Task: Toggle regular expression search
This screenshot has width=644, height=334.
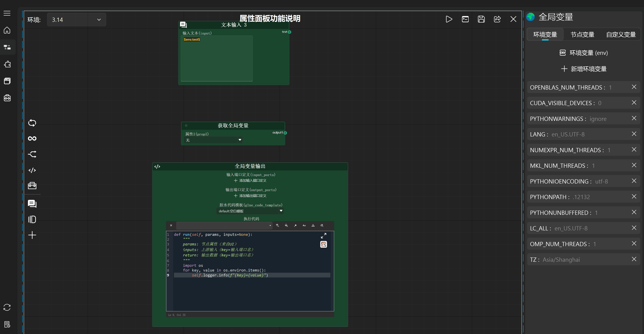Action: point(295,225)
